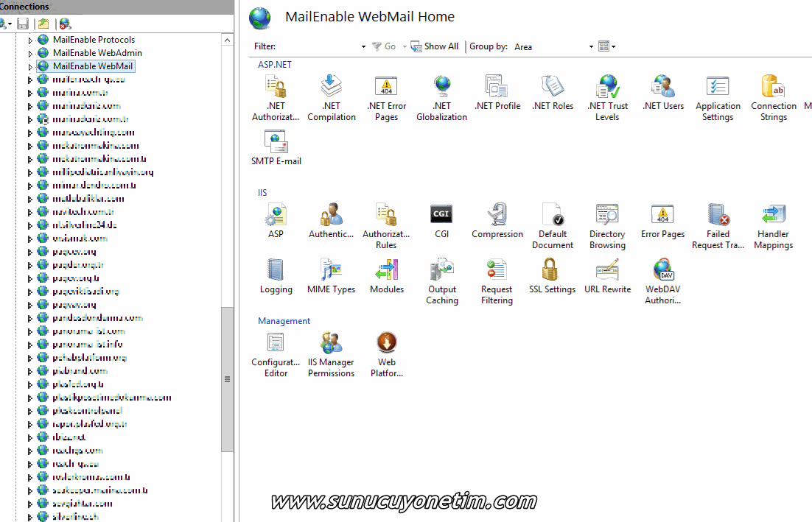Open the IIS Error Pages feature
Image resolution: width=812 pixels, height=522 pixels.
coord(663,221)
